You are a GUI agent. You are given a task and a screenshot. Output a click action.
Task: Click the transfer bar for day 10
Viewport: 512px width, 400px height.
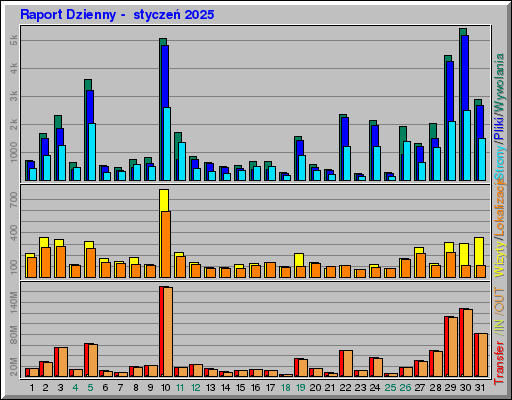point(166,332)
